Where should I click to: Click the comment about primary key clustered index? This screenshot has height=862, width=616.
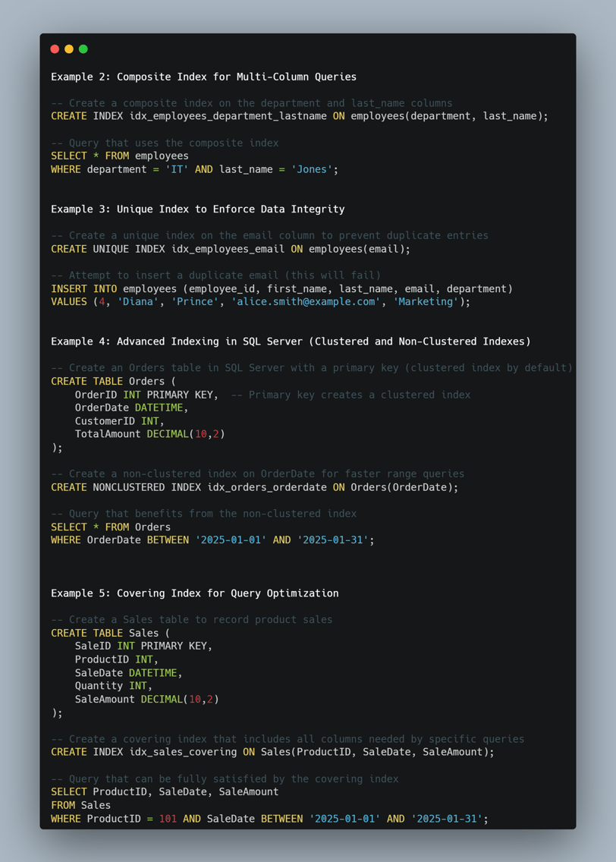[350, 395]
